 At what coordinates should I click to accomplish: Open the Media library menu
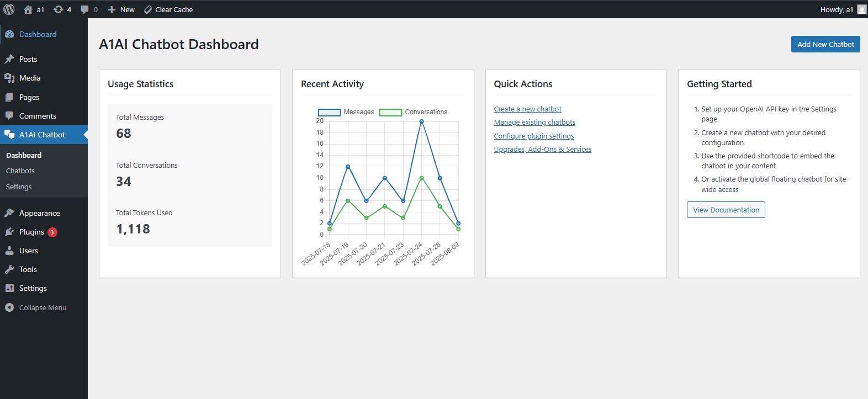pos(30,78)
